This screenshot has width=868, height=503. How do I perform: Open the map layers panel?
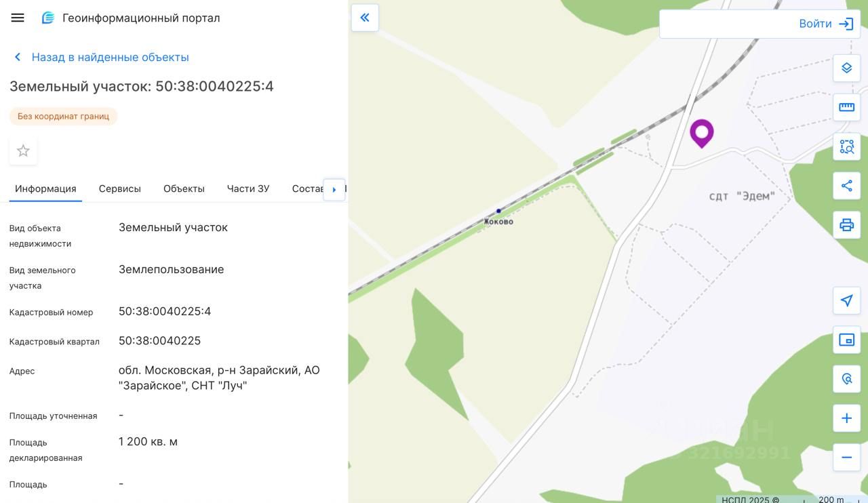tap(846, 68)
